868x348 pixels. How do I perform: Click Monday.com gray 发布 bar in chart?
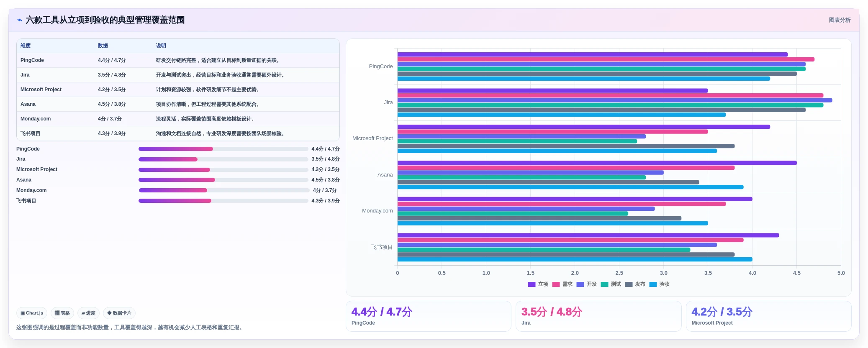pos(539,218)
